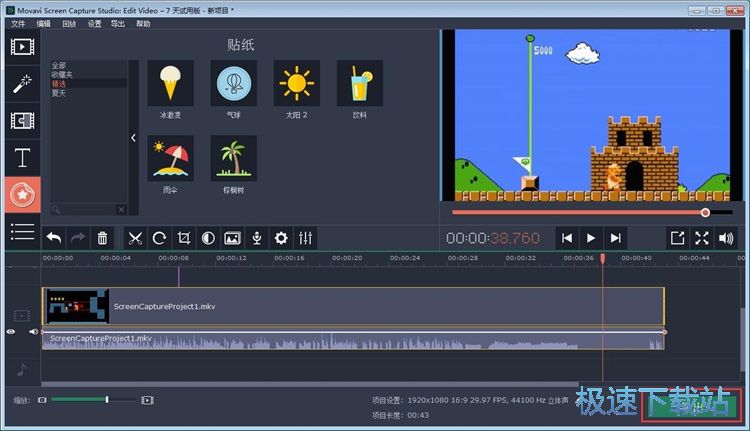Choose the balloon 气球 sticker
Image resolution: width=750 pixels, height=431 pixels.
pyautogui.click(x=234, y=83)
